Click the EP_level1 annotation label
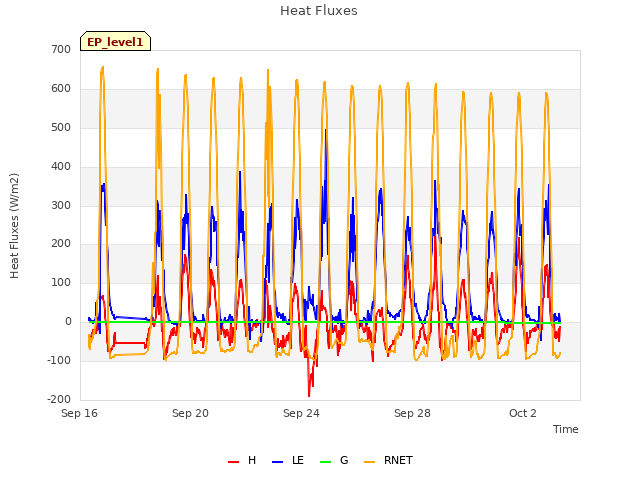This screenshot has height=480, width=640. 116,41
